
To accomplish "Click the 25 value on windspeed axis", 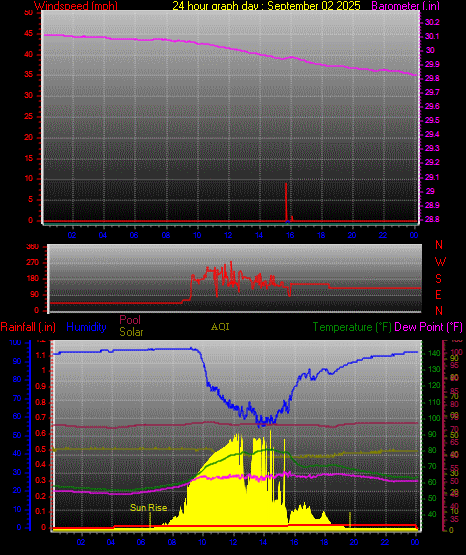I will pyautogui.click(x=29, y=116).
